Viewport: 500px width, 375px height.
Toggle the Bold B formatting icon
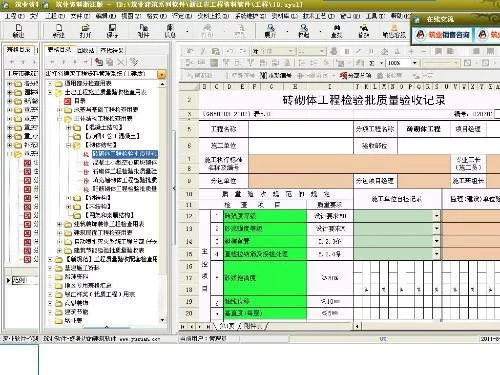click(347, 51)
